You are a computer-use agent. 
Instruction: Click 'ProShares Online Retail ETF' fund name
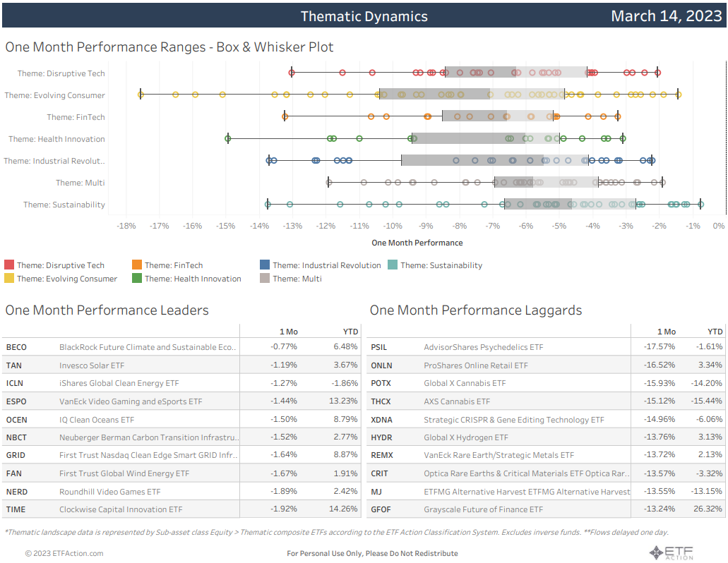[476, 365]
